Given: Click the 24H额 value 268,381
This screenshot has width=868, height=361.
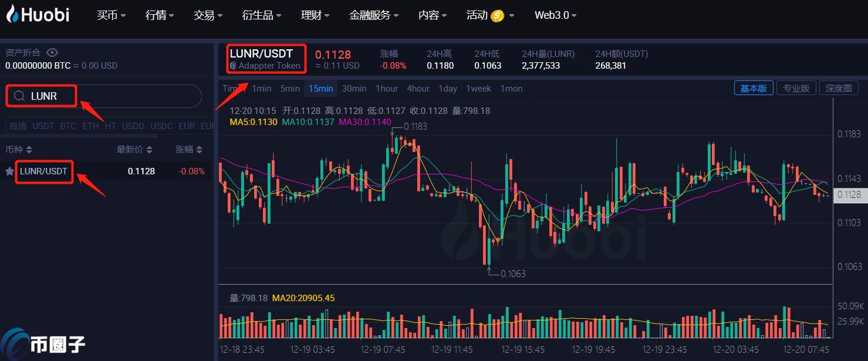Looking at the screenshot, I should coord(610,66).
